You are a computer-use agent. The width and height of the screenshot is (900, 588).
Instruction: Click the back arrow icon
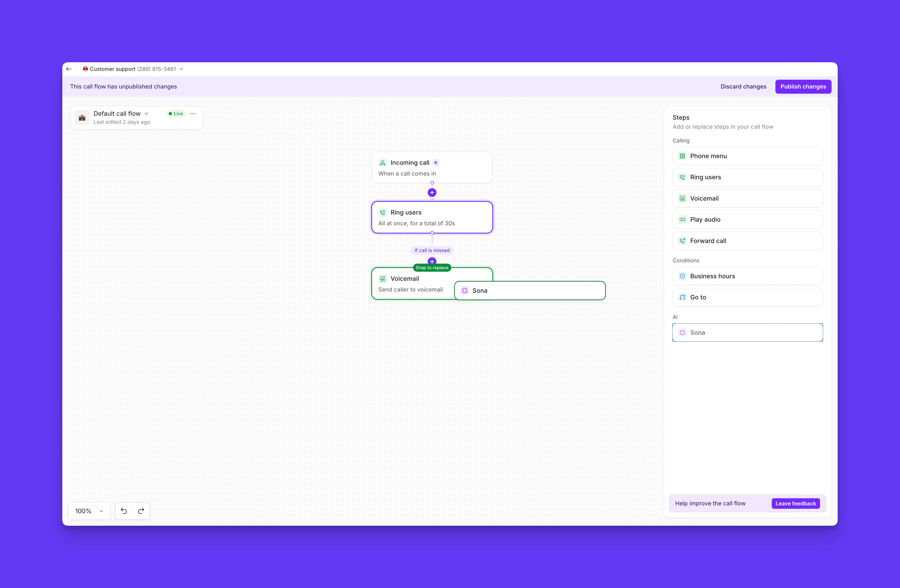click(69, 69)
